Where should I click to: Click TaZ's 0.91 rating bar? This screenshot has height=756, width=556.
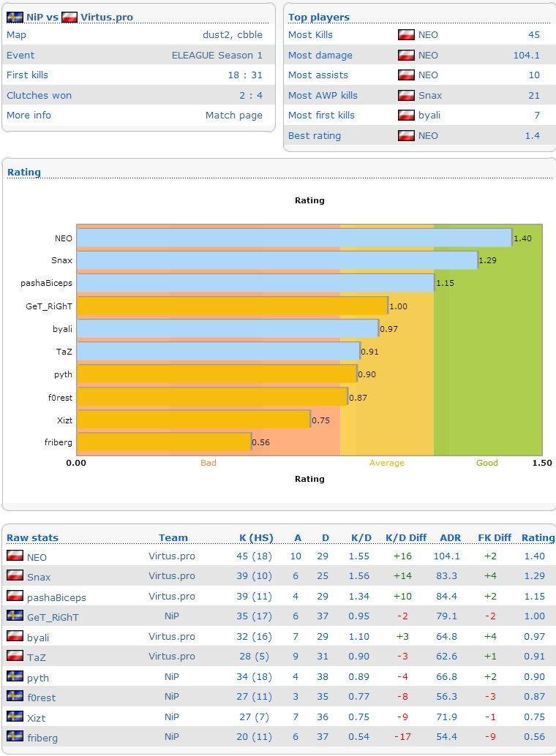[x=219, y=351]
